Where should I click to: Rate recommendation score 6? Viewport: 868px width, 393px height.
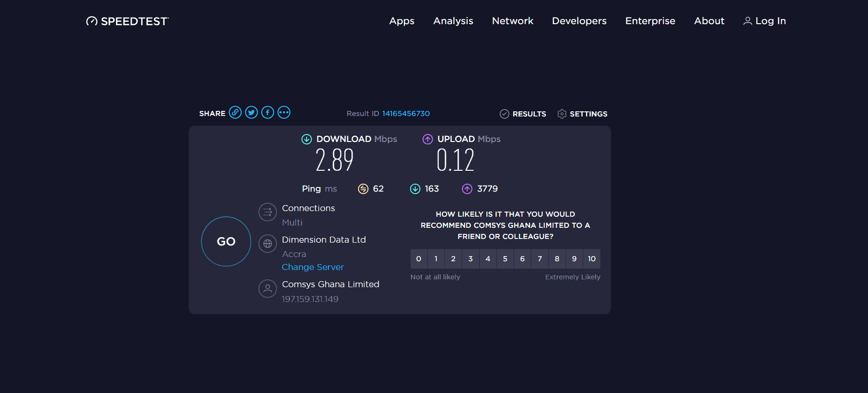tap(522, 259)
